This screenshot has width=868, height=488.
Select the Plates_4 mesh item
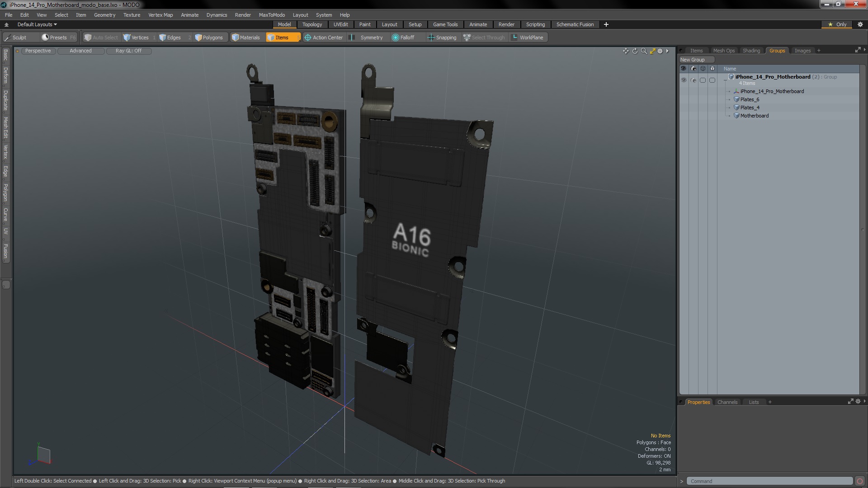tap(750, 108)
